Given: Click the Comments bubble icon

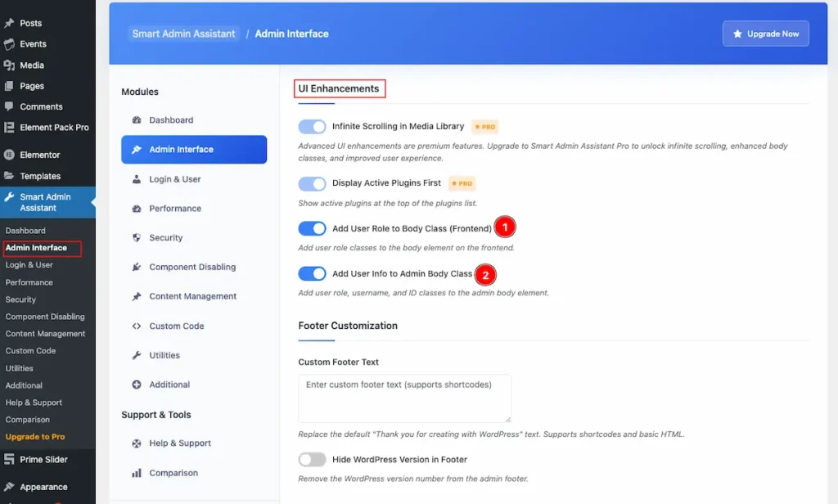Looking at the screenshot, I should pyautogui.click(x=9, y=106).
